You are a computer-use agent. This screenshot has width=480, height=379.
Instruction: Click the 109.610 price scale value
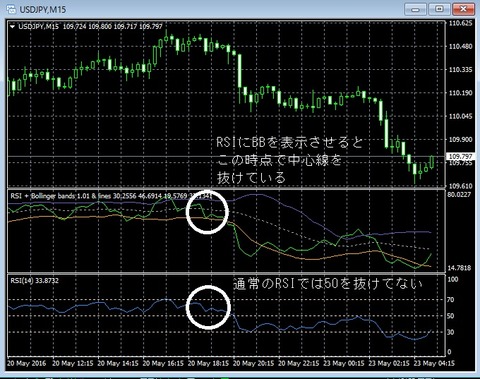pos(460,186)
